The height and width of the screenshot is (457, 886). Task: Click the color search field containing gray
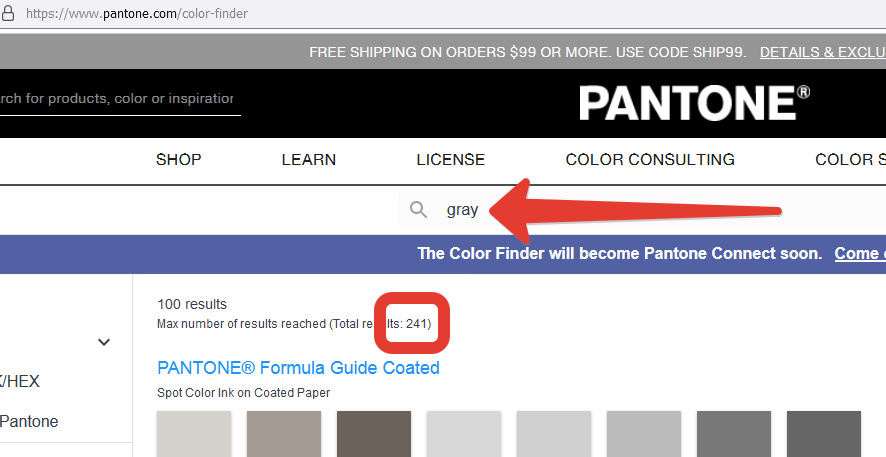(x=642, y=210)
